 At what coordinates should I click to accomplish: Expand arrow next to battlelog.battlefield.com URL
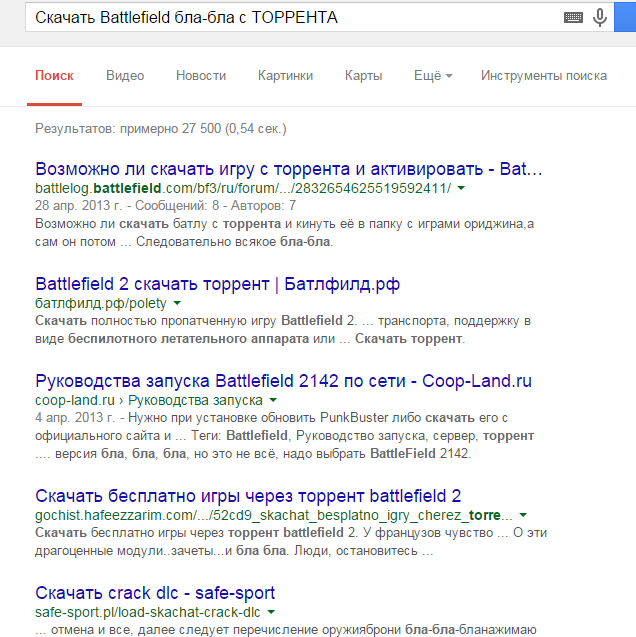461,188
